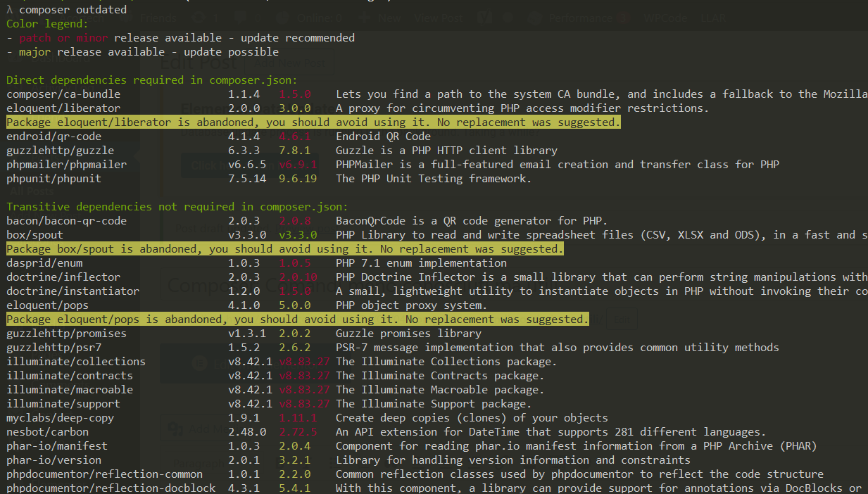Click latest version 4.6.1 of endroid/qr-code

coord(294,137)
